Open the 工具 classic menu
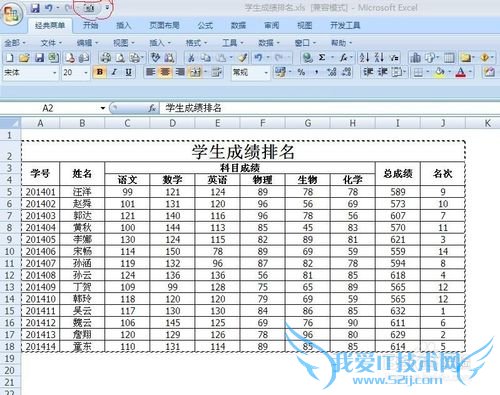Viewport: 500px width, 395px height. [232, 43]
